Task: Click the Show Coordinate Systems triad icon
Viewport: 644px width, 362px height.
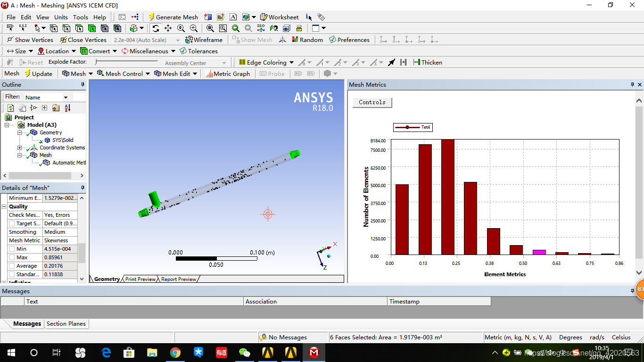Action: click(282, 40)
